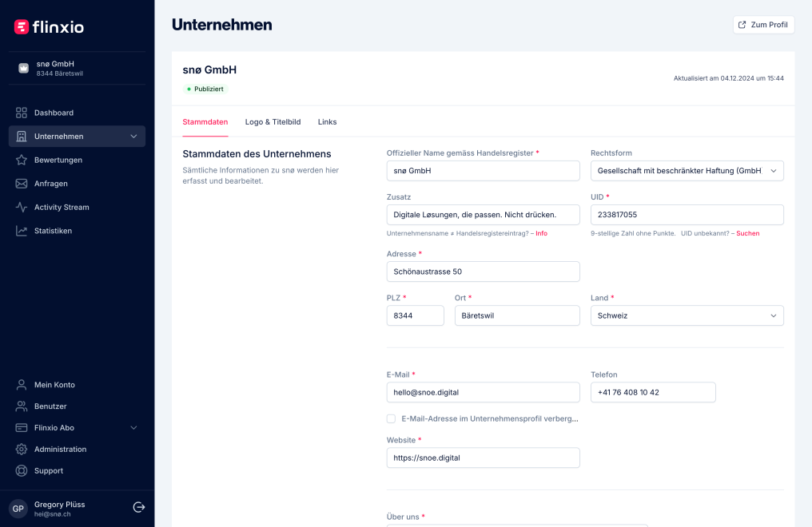Click the snø GmbH company switcher in sidebar
This screenshot has height=527, width=812.
pyautogui.click(x=77, y=68)
